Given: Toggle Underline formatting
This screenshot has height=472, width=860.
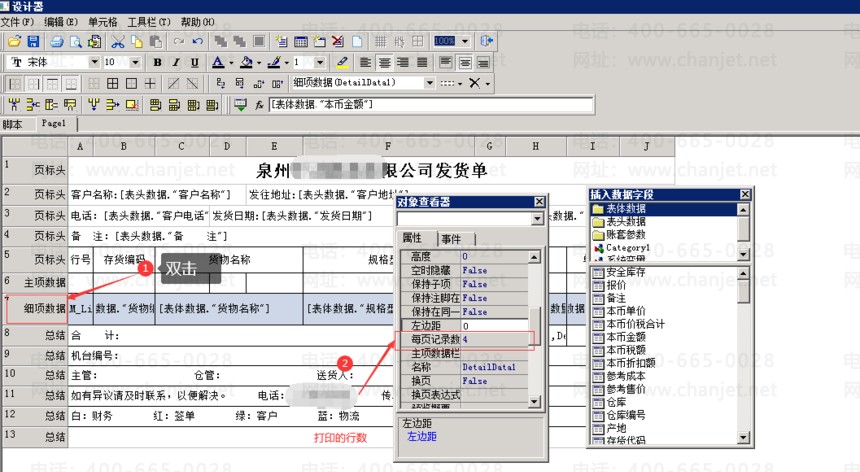Looking at the screenshot, I should tap(192, 62).
